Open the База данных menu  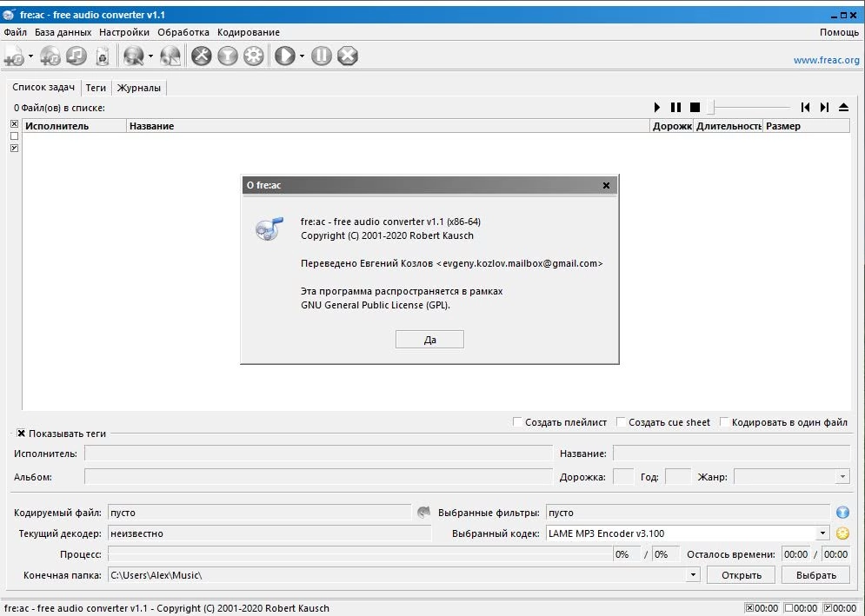coord(63,32)
